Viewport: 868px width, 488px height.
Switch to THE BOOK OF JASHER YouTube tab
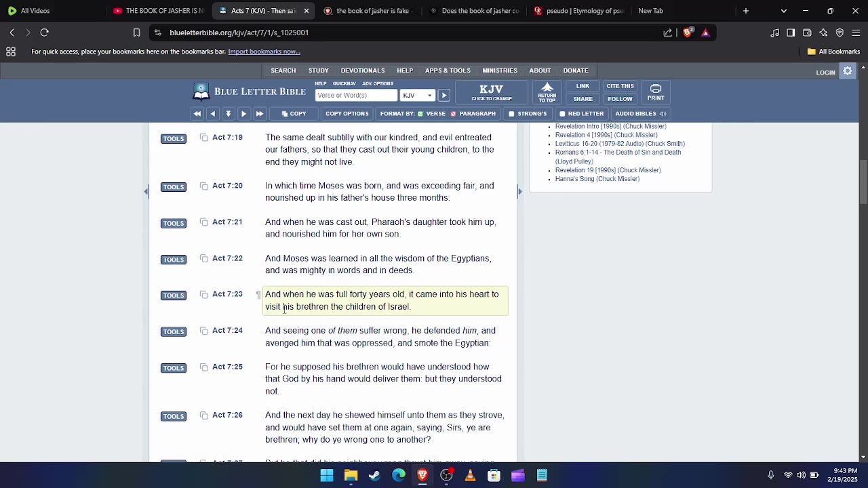pyautogui.click(x=158, y=11)
